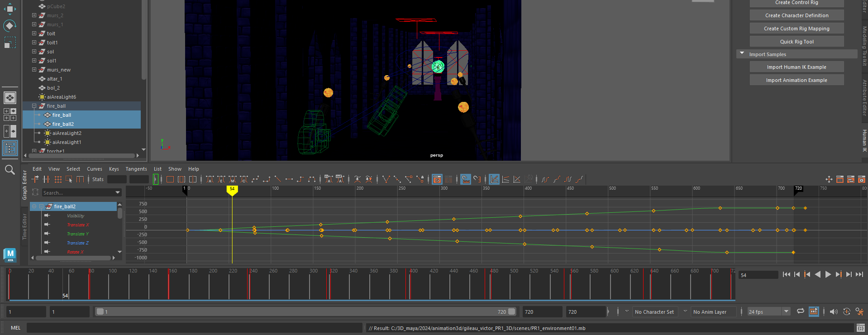The height and width of the screenshot is (335, 868).
Task: Click the Buffer Curve Snapshot icon
Action: click(357, 179)
